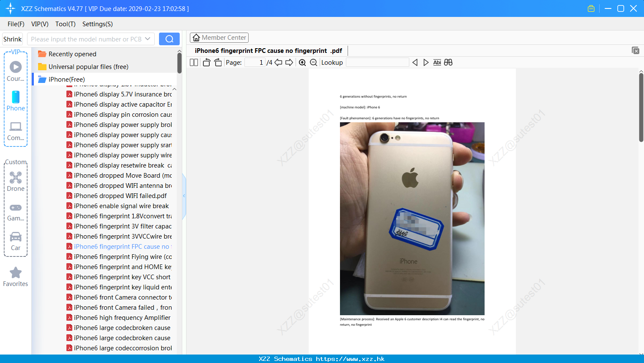Image resolution: width=644 pixels, height=363 pixels.
Task: Close the open PDF tab panel icon
Action: pos(635,50)
